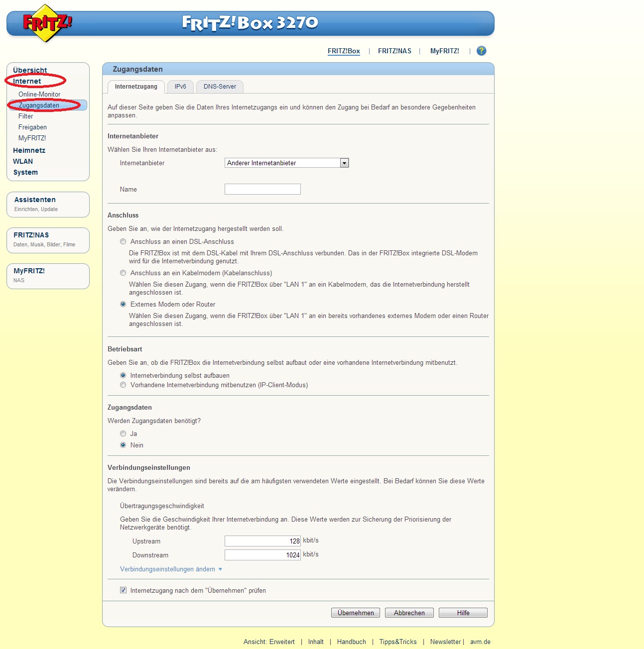
Task: Switch to the IPv6 tab
Action: (x=180, y=87)
